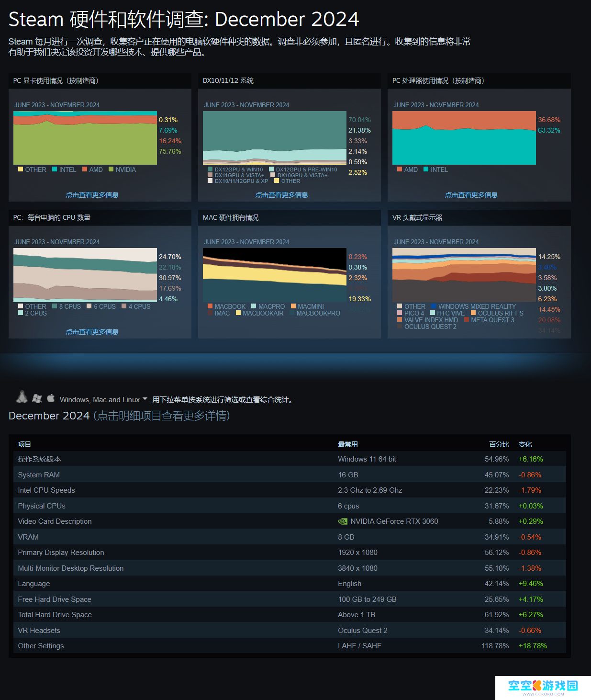Viewport: 591px width, 700px height.
Task: Click the Oculus Quest 2 value
Action: (x=363, y=631)
